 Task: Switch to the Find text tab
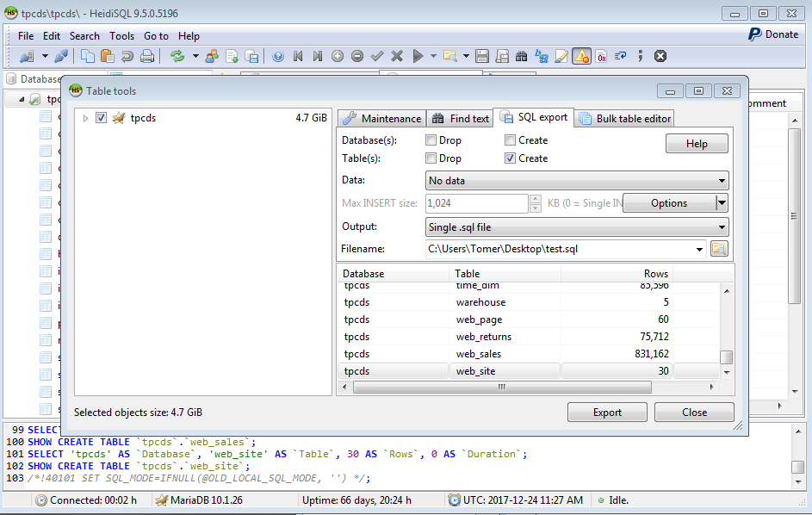(460, 119)
